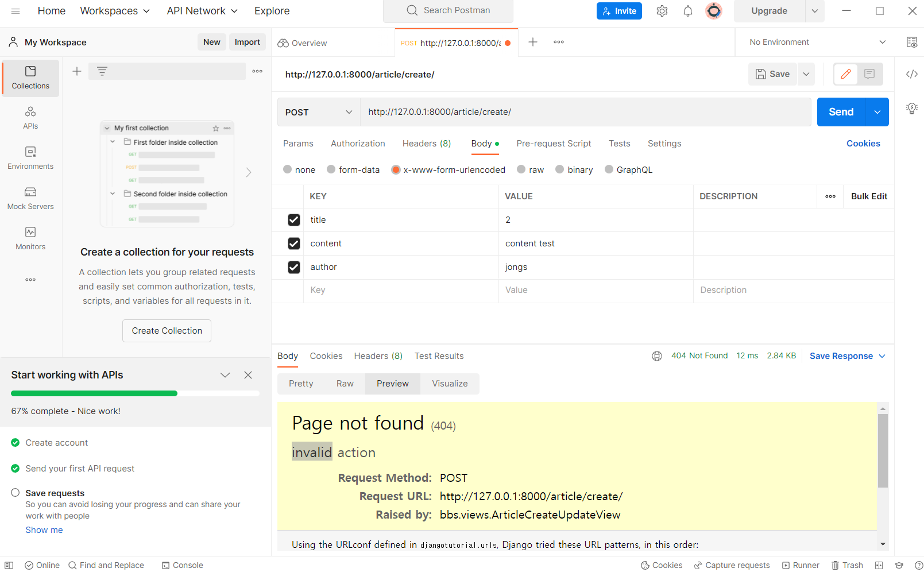Image resolution: width=924 pixels, height=572 pixels.
Task: Switch to Authorization tab
Action: pyautogui.click(x=358, y=144)
